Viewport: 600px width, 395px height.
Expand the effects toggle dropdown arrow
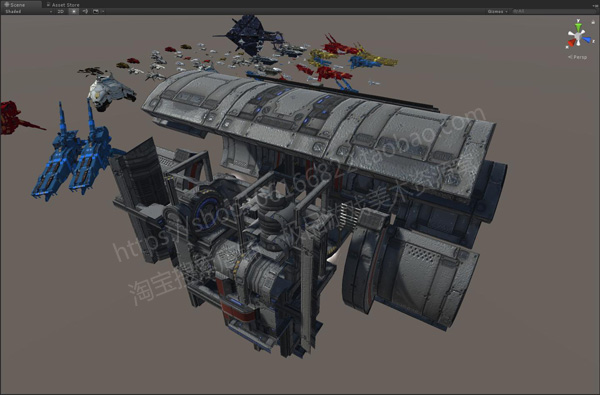pos(103,11)
